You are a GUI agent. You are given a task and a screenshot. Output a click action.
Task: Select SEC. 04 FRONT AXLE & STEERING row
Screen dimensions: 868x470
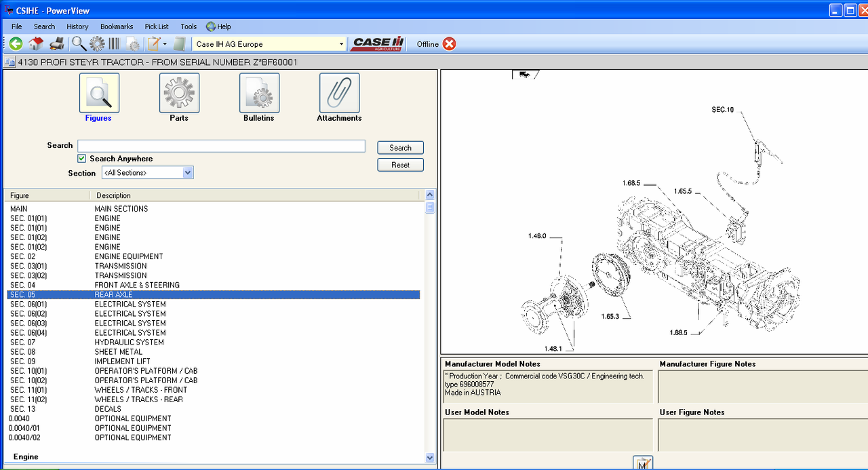pyautogui.click(x=214, y=285)
